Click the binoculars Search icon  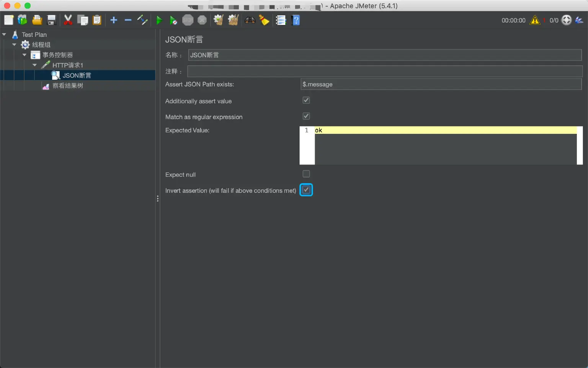pos(250,20)
